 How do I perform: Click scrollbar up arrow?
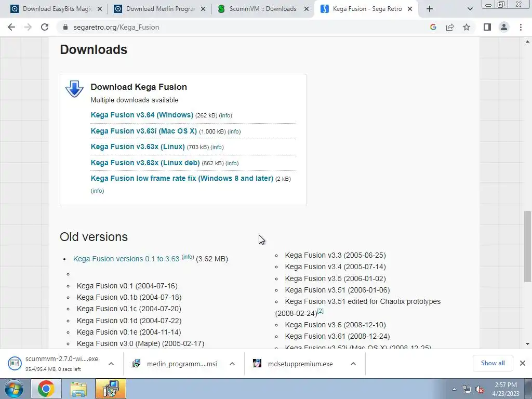[x=527, y=42]
